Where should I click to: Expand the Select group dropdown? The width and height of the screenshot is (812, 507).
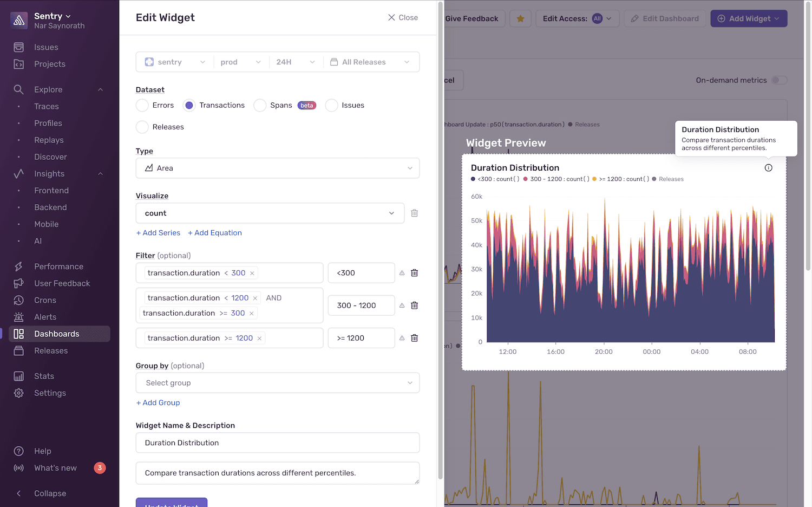click(x=278, y=382)
